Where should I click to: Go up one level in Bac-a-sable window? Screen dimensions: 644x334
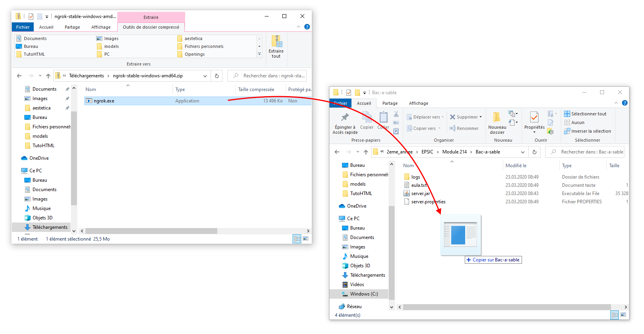pos(366,152)
